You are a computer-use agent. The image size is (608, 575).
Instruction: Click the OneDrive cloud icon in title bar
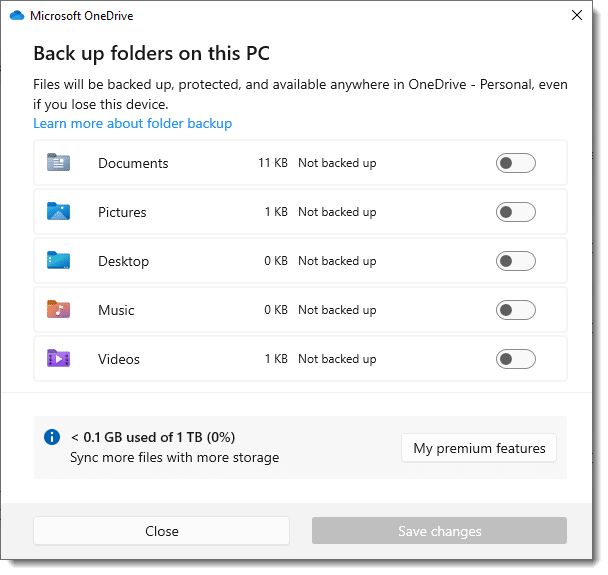point(16,16)
